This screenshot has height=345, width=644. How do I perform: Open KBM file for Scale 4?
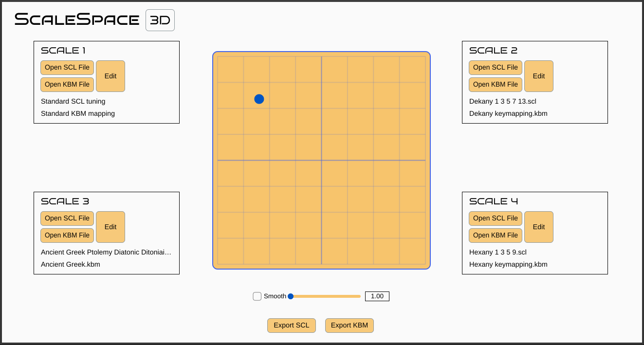click(x=496, y=236)
